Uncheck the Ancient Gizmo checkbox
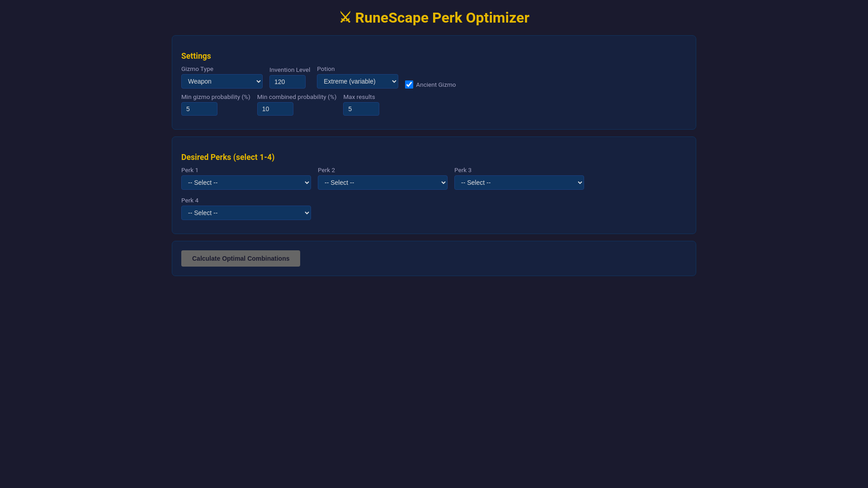Image resolution: width=868 pixels, height=488 pixels. tap(409, 84)
